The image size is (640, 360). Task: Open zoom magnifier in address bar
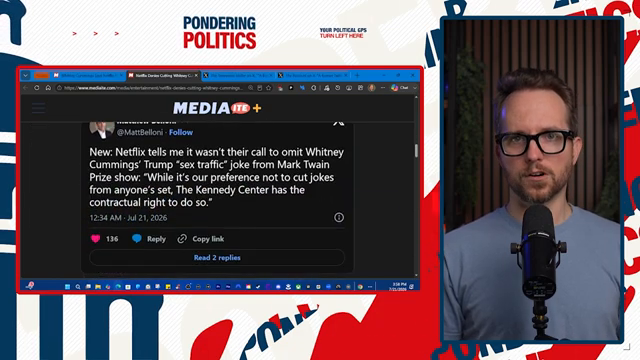[250, 88]
